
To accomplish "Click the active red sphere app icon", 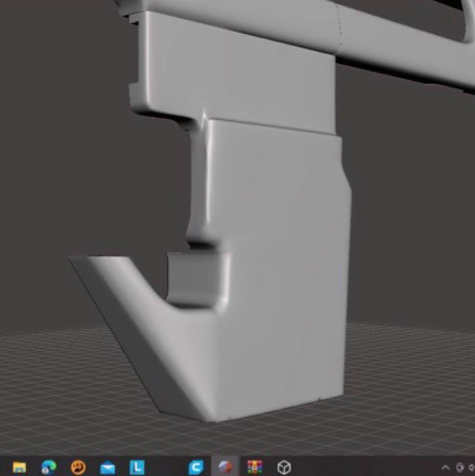I will click(225, 467).
